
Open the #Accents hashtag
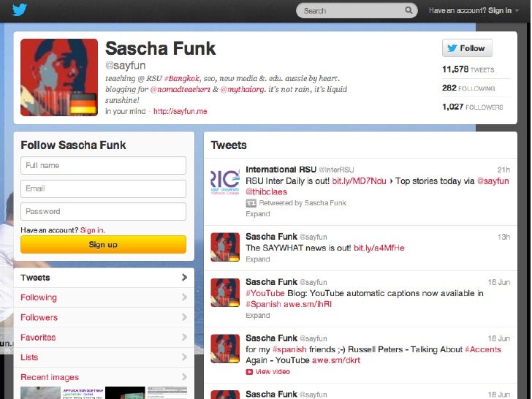pyautogui.click(x=483, y=349)
